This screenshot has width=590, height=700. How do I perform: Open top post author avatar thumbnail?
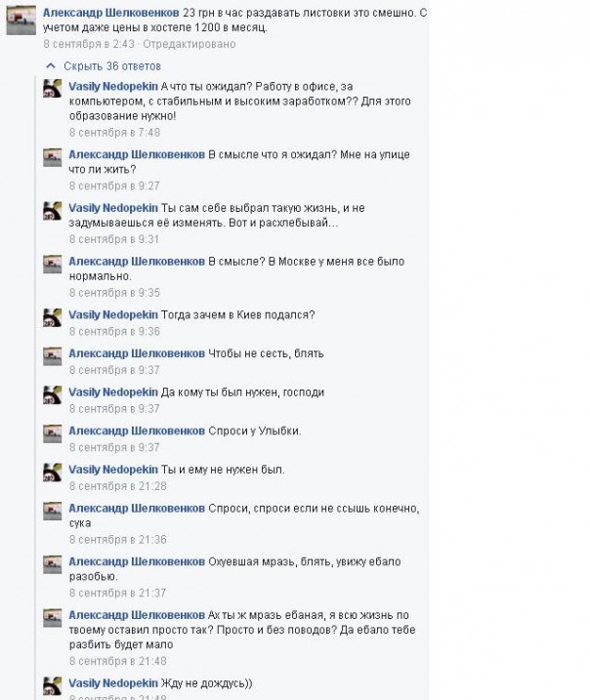[21, 21]
